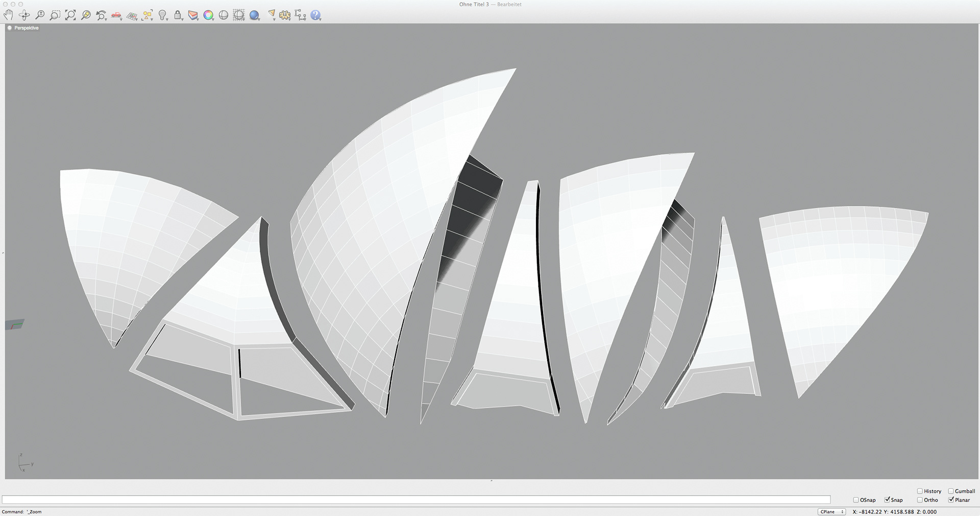Open the Help question mark icon
This screenshot has width=980, height=516.
point(315,15)
